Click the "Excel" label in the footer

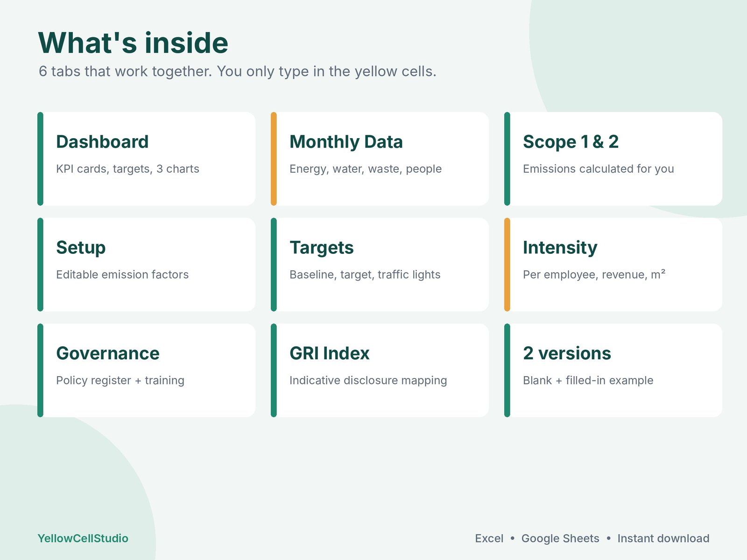pyautogui.click(x=489, y=539)
